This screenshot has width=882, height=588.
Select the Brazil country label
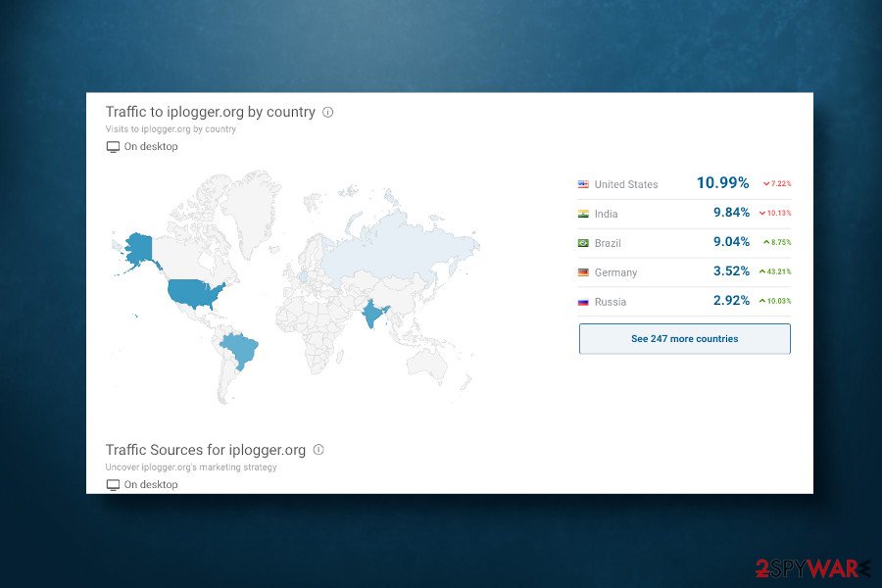click(608, 243)
